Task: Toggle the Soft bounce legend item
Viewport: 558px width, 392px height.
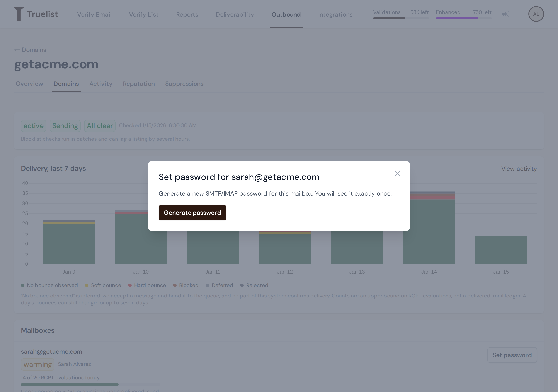Action: click(103, 285)
